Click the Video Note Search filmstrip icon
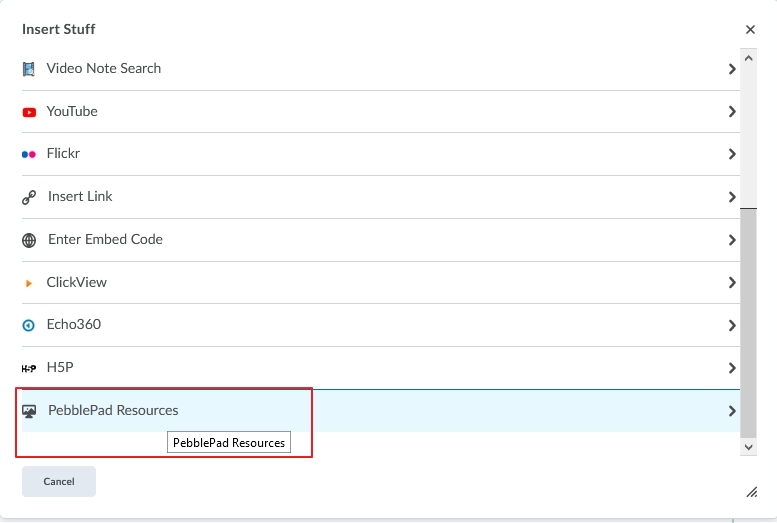The height and width of the screenshot is (523, 777). (29, 69)
